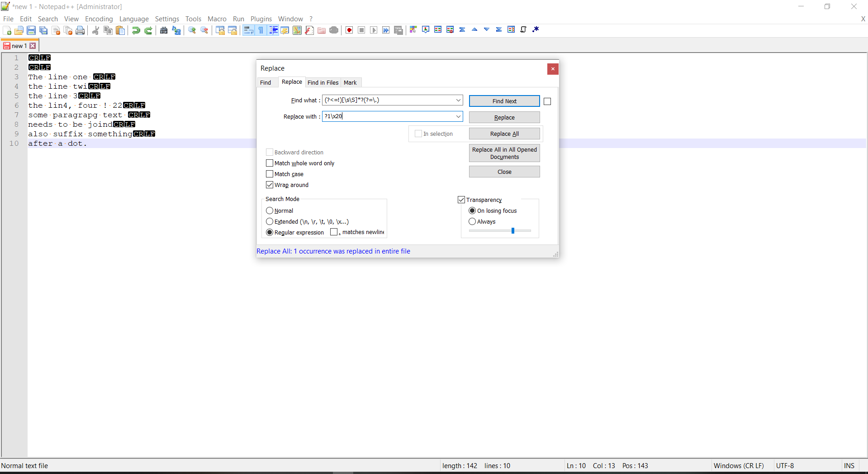The height and width of the screenshot is (474, 868).
Task: Click Run a Macro Multiple Times icon
Action: [386, 30]
